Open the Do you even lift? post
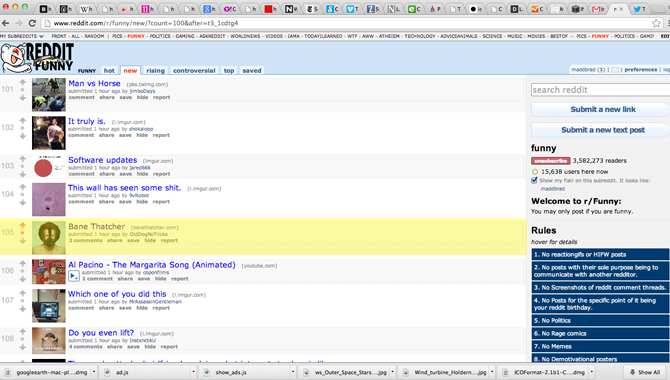670x380 pixels. click(101, 333)
